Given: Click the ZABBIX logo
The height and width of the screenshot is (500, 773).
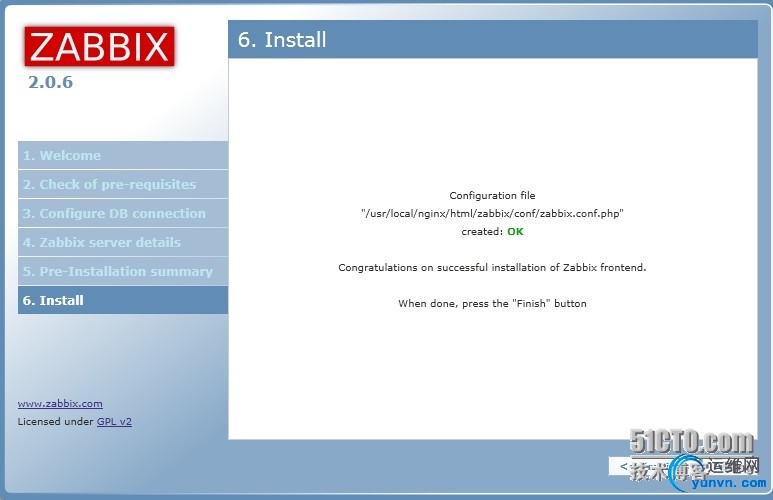Looking at the screenshot, I should tap(100, 46).
